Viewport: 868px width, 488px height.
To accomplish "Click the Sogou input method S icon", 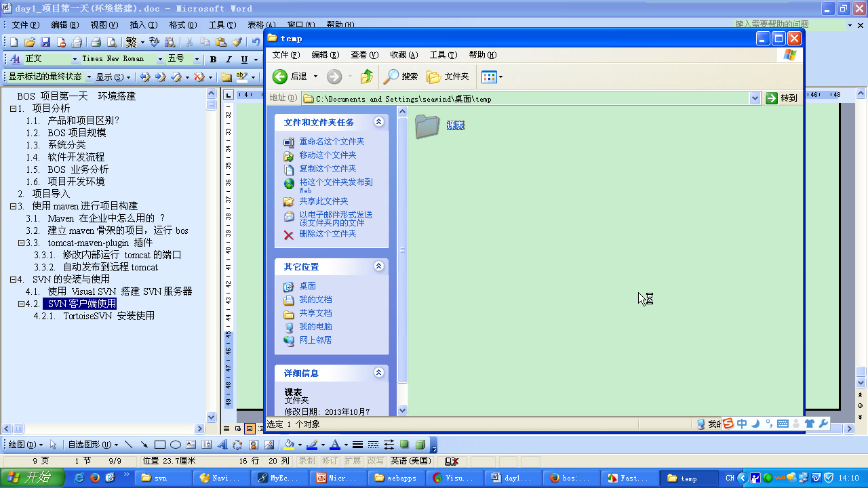I will 728,424.
